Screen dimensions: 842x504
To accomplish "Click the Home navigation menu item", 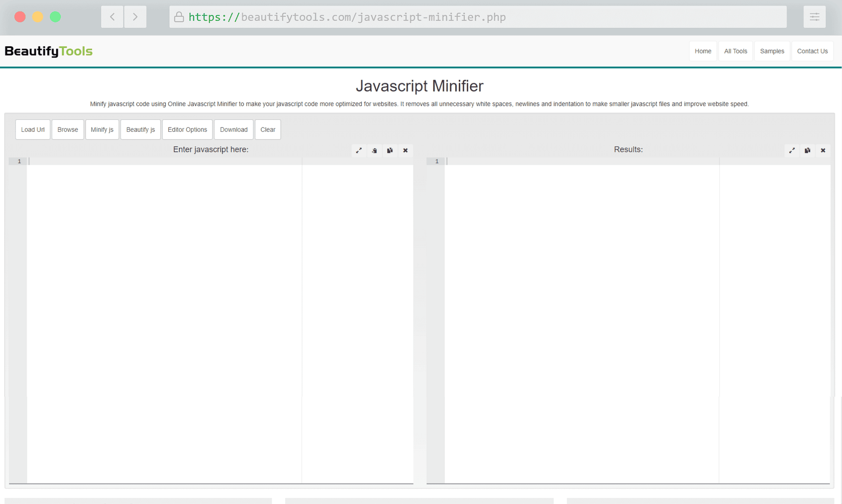I will click(703, 51).
